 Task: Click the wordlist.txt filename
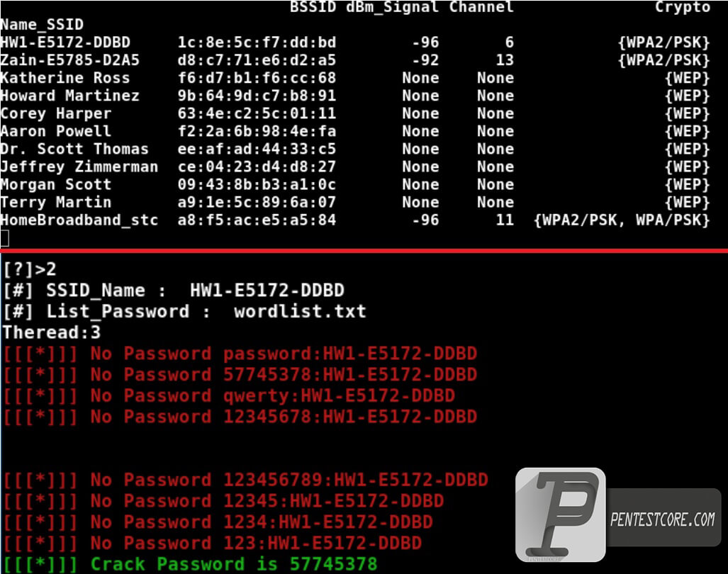(x=300, y=311)
